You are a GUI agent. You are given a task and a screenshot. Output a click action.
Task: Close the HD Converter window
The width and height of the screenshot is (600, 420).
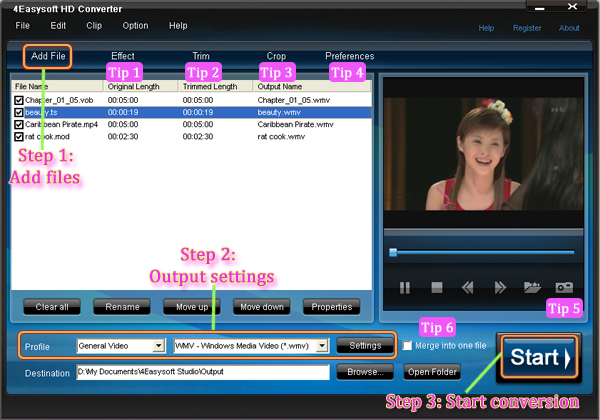tap(572, 7)
